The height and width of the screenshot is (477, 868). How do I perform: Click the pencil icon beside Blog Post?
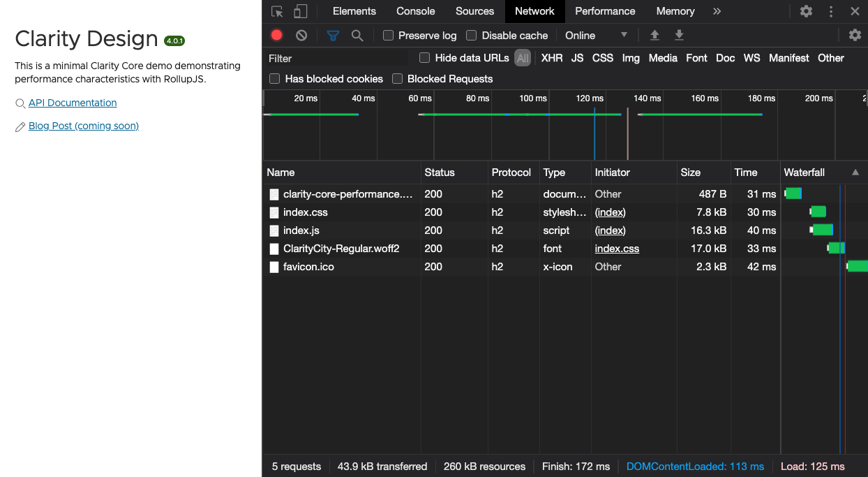[20, 126]
